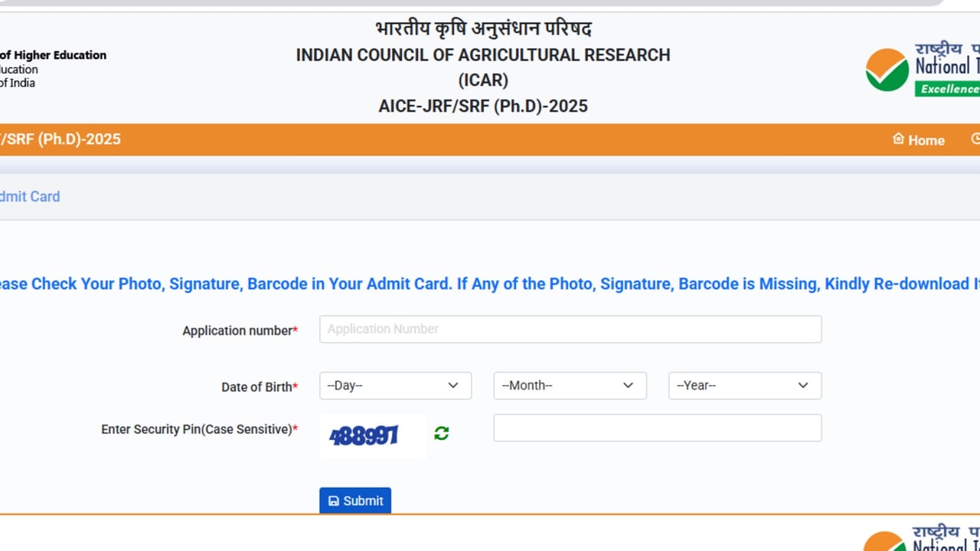Click the captcha image showing 488997
The height and width of the screenshot is (551, 980).
tap(373, 436)
